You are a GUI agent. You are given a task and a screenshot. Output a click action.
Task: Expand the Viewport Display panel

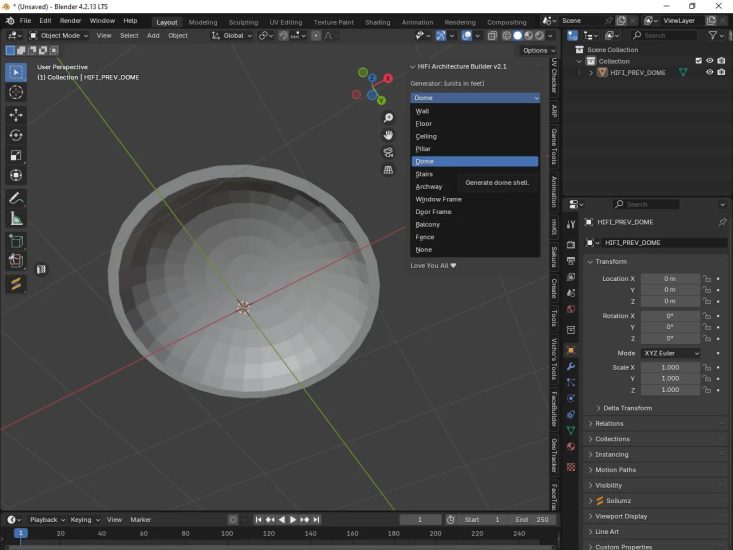622,516
